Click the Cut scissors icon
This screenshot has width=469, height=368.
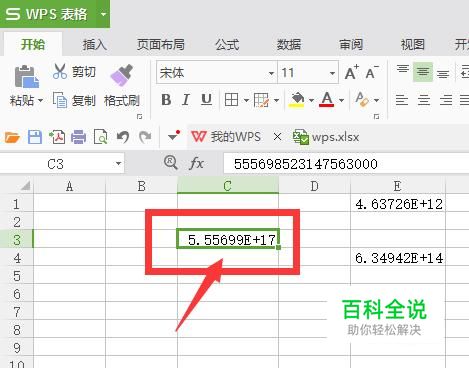[60, 71]
